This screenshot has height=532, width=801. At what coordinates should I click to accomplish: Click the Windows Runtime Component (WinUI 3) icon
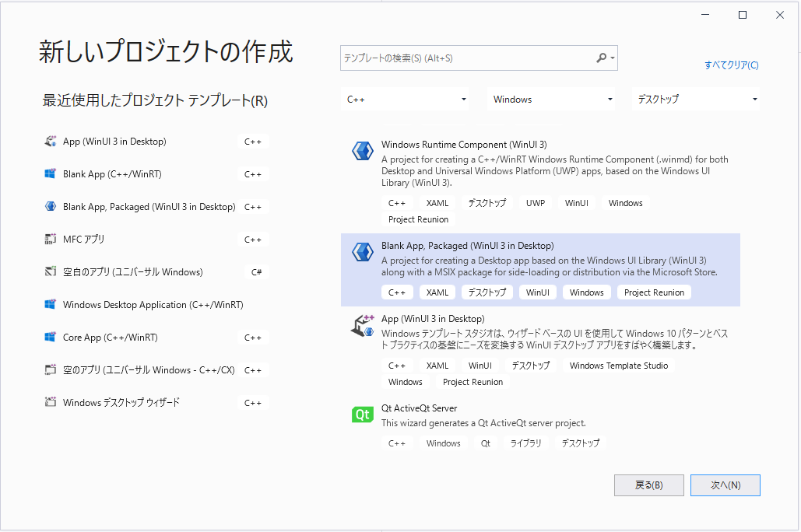tap(363, 151)
